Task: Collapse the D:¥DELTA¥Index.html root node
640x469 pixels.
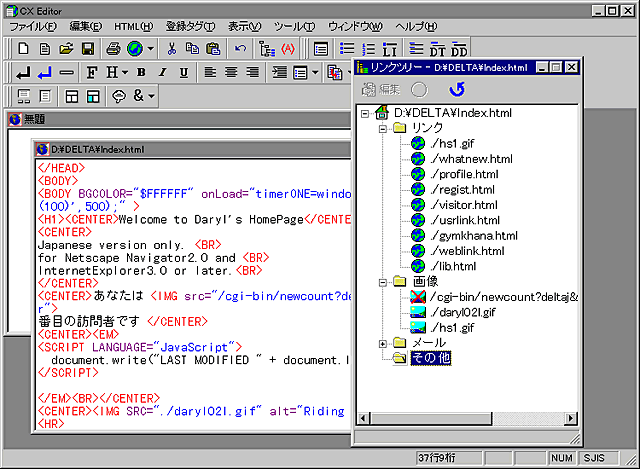Action: tap(365, 113)
